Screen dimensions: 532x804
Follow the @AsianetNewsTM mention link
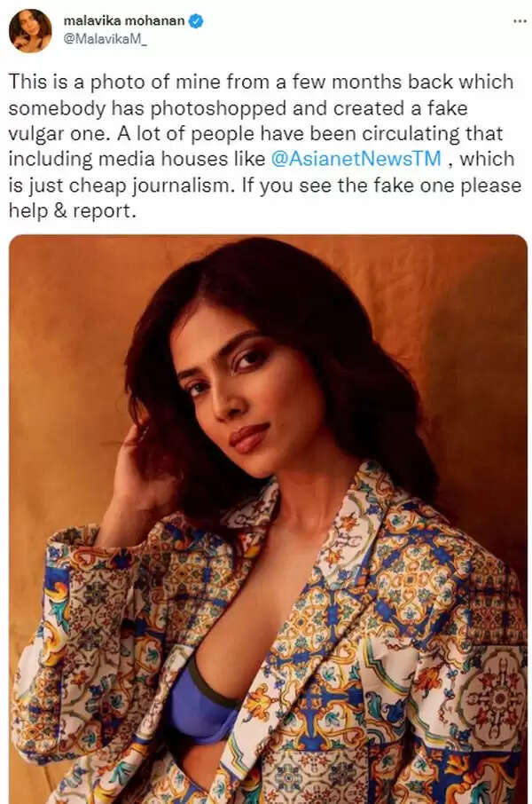click(356, 159)
